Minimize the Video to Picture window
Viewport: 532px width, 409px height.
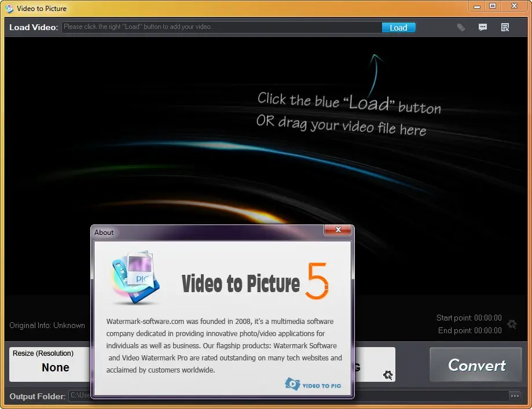click(477, 6)
